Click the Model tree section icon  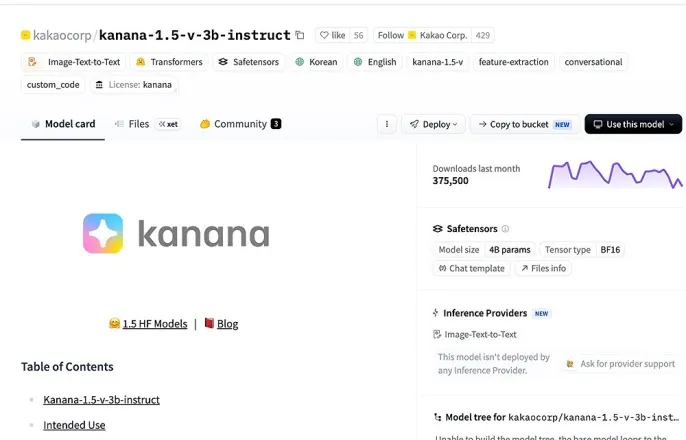(437, 417)
